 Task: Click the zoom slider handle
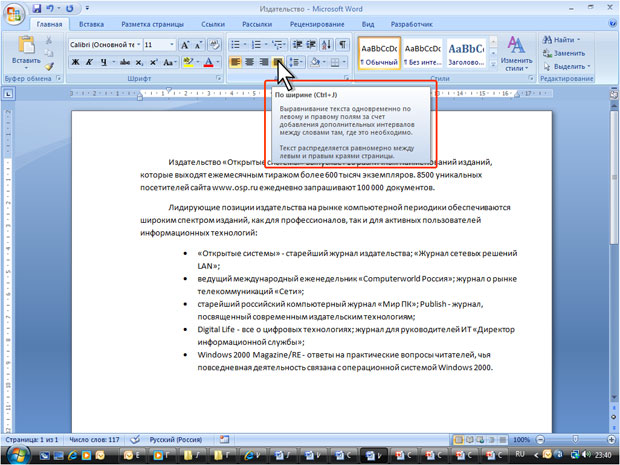tap(576, 439)
